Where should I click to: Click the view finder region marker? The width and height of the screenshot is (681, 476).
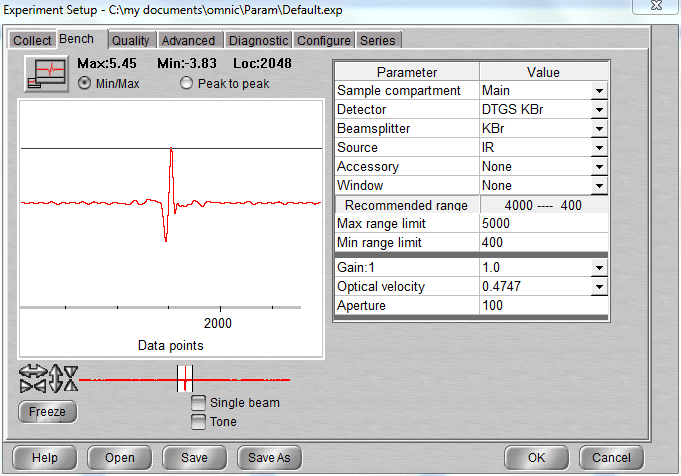[184, 379]
